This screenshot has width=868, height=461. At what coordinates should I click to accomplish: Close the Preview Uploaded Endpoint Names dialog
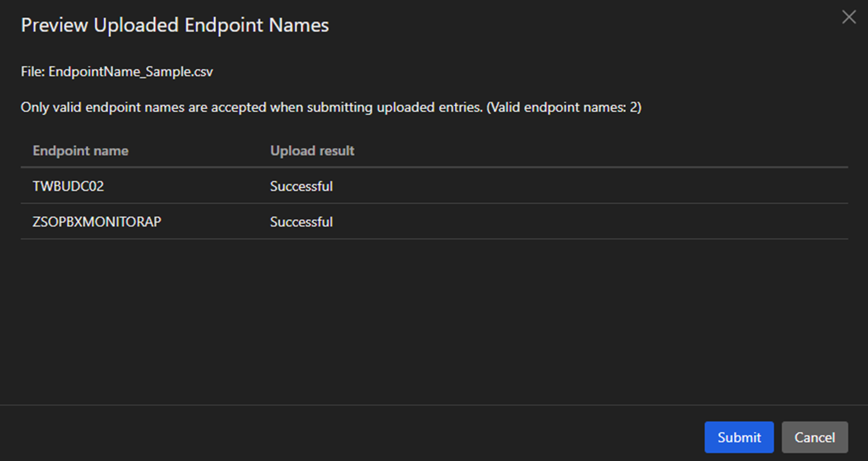tap(848, 18)
